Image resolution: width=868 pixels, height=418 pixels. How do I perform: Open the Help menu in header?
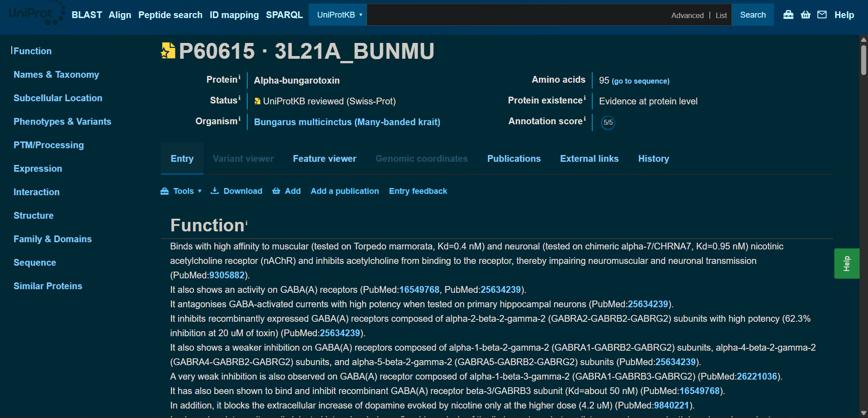coord(844,15)
